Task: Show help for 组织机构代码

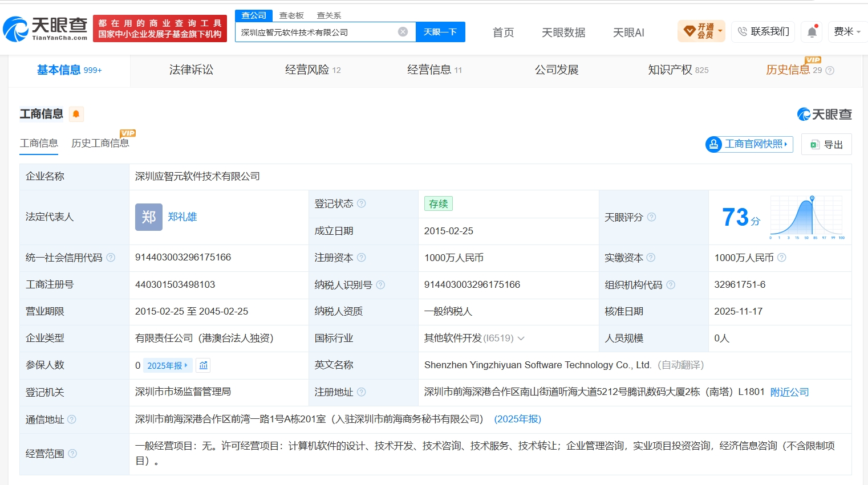Action: (x=671, y=284)
